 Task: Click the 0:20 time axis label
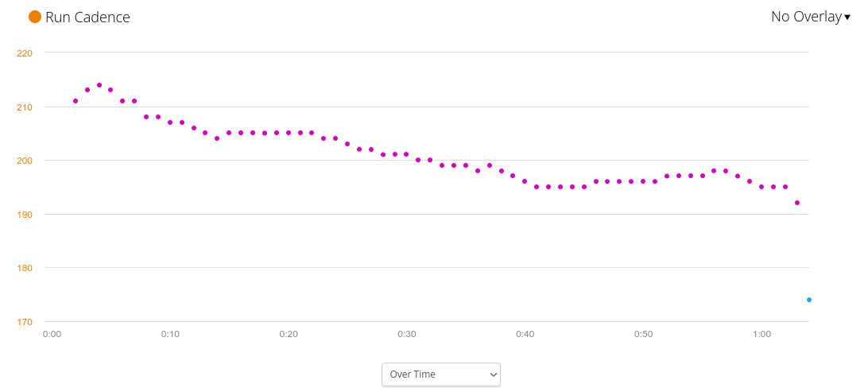click(289, 334)
